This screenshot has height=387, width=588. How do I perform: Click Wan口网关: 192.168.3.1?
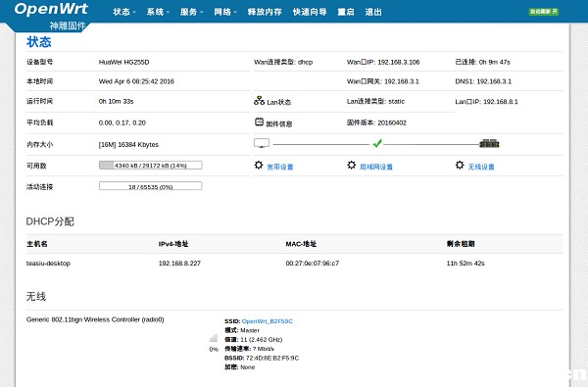click(383, 81)
